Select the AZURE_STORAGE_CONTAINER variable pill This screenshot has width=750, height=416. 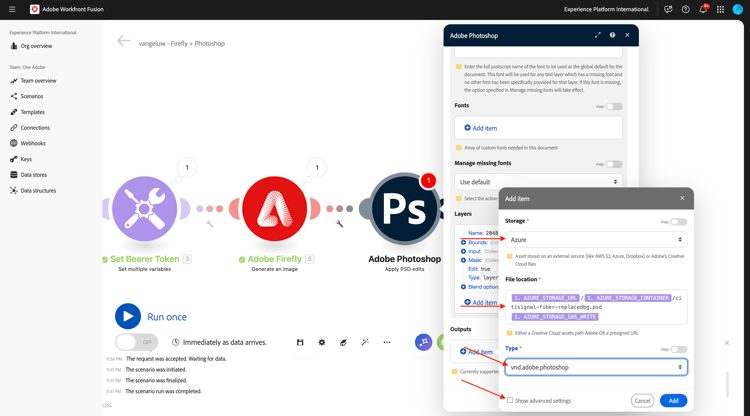(628, 298)
